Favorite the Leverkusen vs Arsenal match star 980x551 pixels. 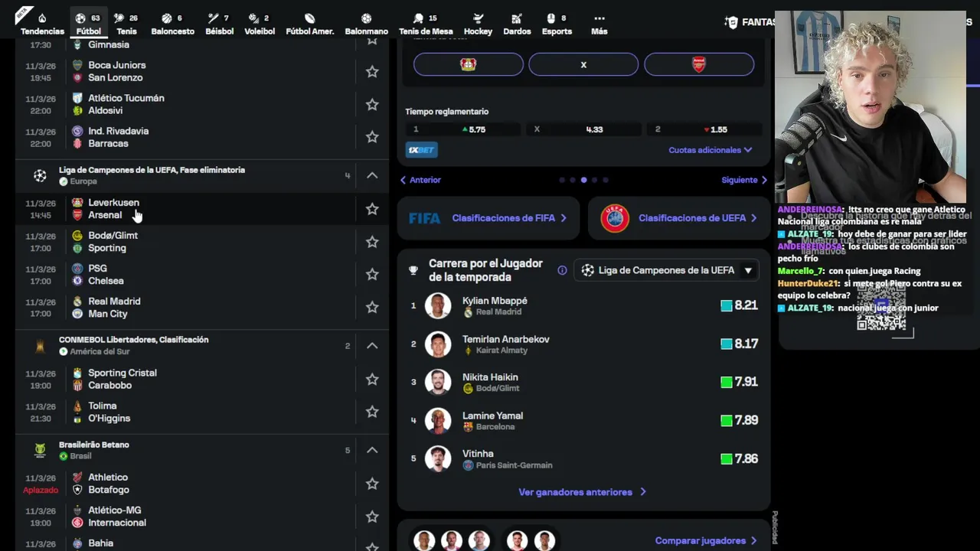[x=372, y=209]
